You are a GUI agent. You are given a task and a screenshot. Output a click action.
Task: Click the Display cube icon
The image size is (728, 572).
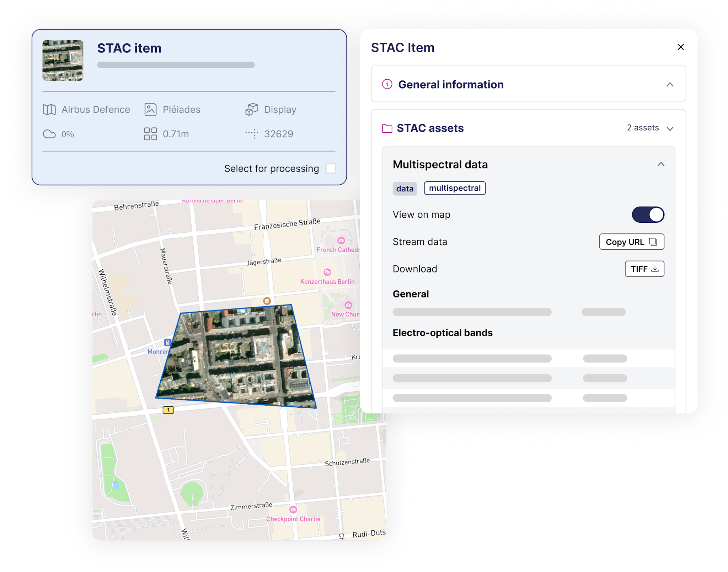(252, 110)
